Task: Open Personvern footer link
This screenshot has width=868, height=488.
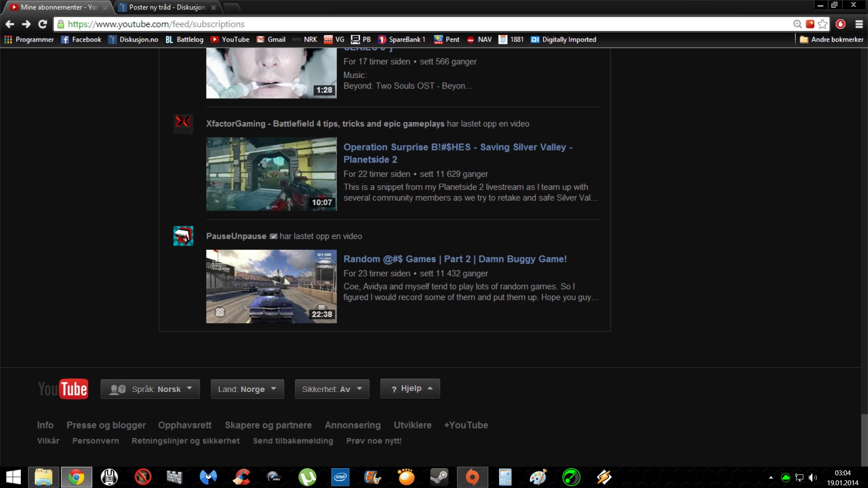Action: click(x=95, y=441)
